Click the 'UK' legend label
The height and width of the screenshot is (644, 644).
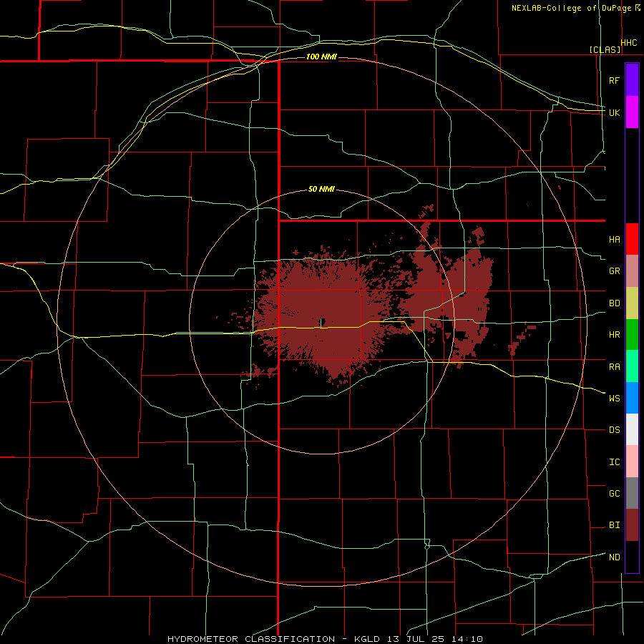point(615,112)
